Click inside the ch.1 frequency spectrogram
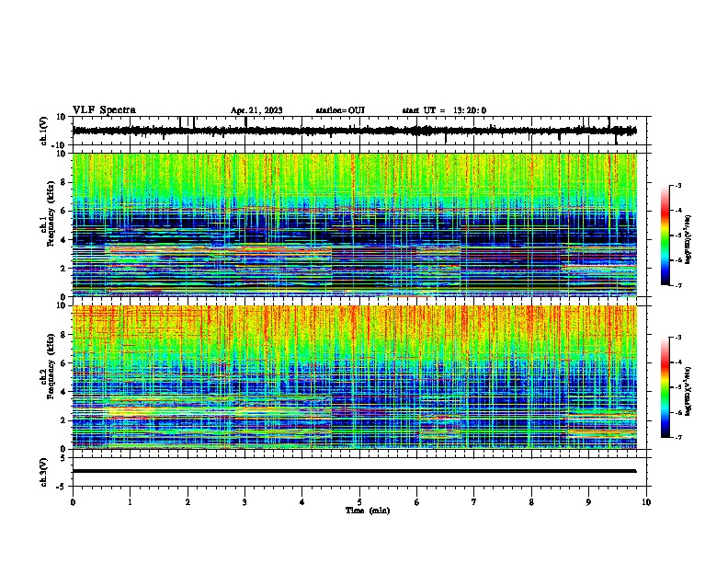Image resolution: width=728 pixels, height=563 pixels. pyautogui.click(x=355, y=224)
